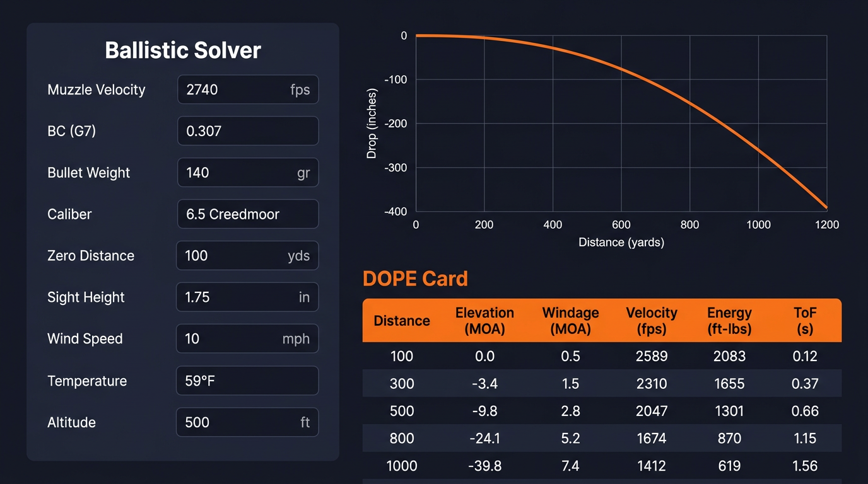
Task: Click velocity value 2310
Action: pyautogui.click(x=652, y=384)
